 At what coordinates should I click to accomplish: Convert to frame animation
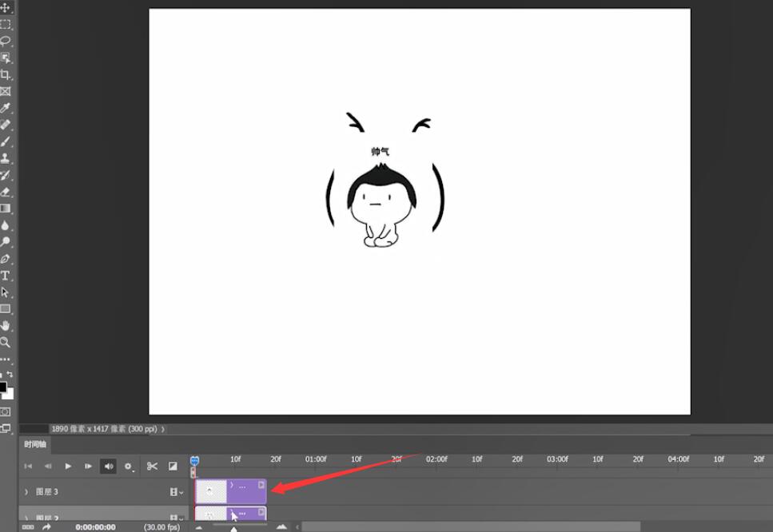point(28,526)
